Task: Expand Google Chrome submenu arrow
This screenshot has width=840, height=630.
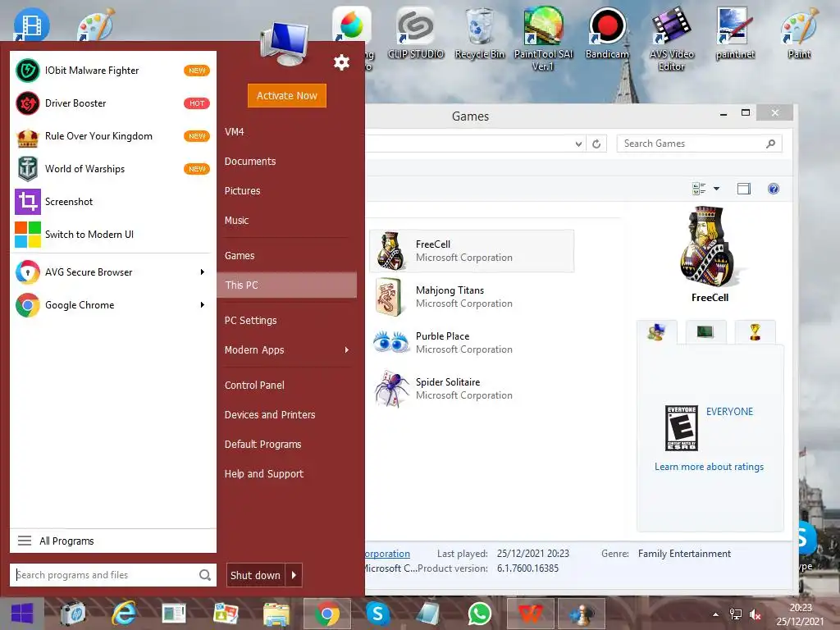Action: click(x=202, y=305)
